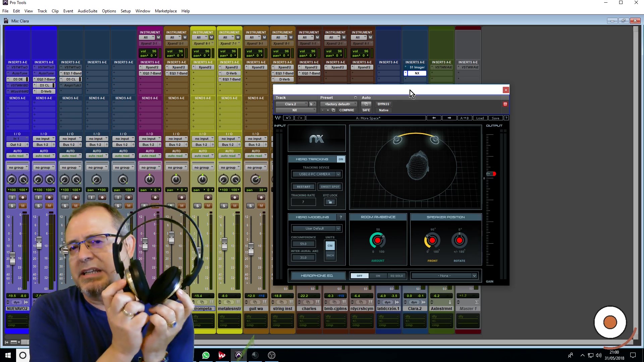644x362 pixels.
Task: Open WhatsApp from the Windows taskbar
Action: pyautogui.click(x=206, y=355)
